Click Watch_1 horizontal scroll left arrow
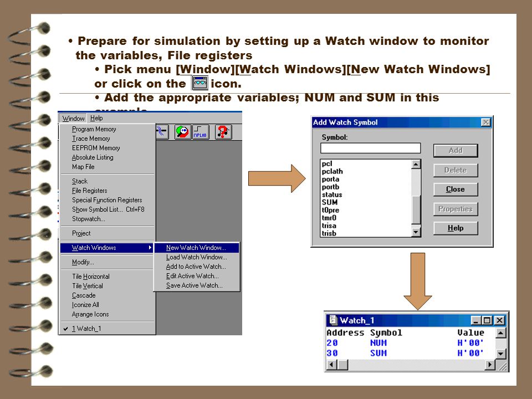The width and height of the screenshot is (532, 399). pos(332,365)
